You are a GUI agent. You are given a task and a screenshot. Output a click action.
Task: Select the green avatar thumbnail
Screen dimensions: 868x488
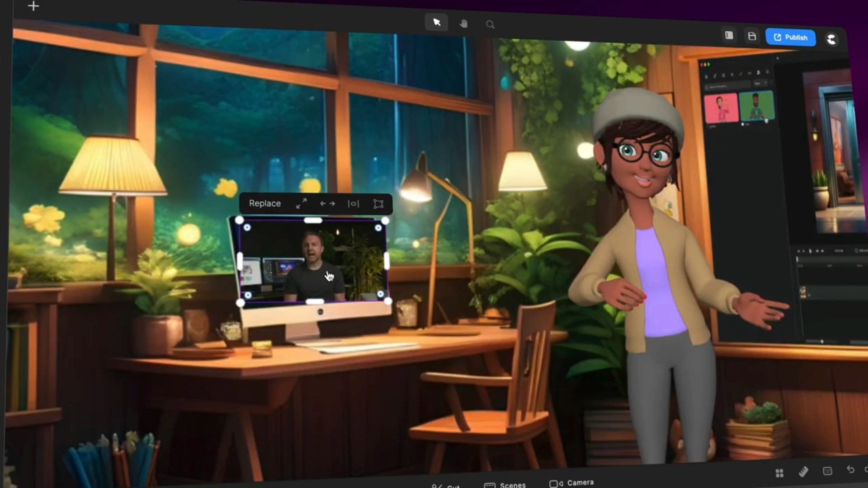pos(756,106)
